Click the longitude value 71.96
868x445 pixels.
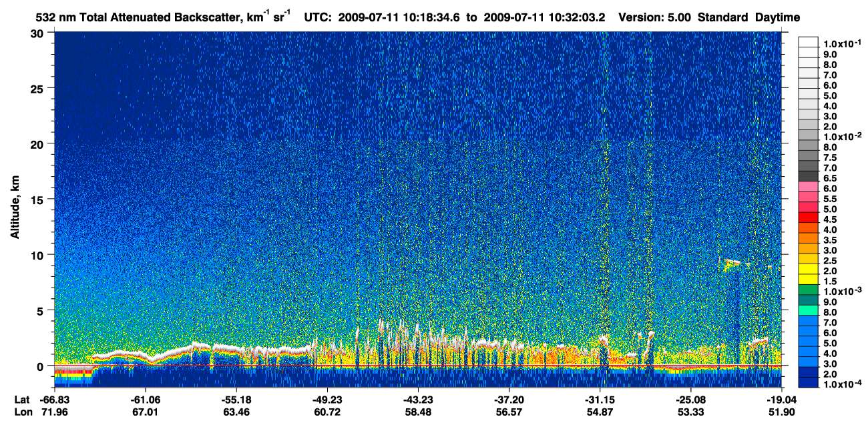click(55, 412)
